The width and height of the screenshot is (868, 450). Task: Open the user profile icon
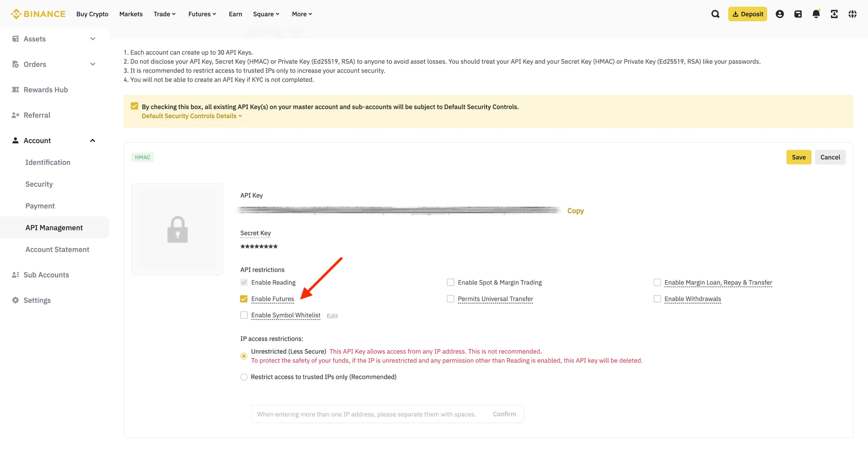779,14
